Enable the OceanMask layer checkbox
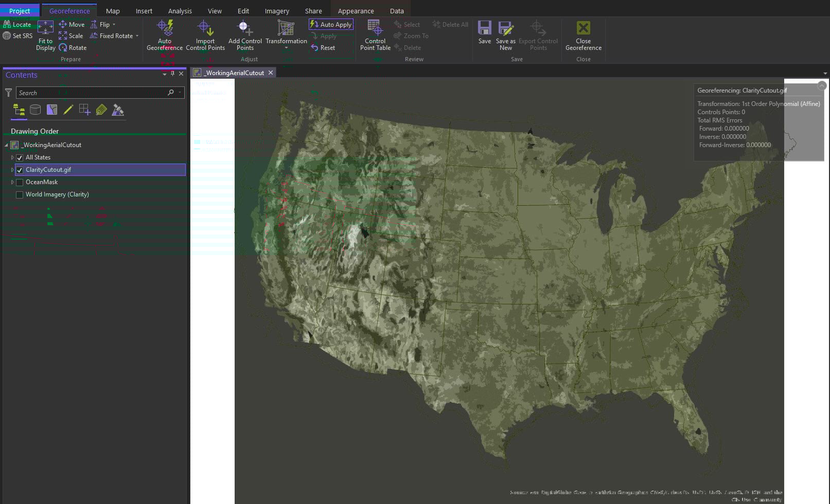The image size is (830, 504). (20, 183)
